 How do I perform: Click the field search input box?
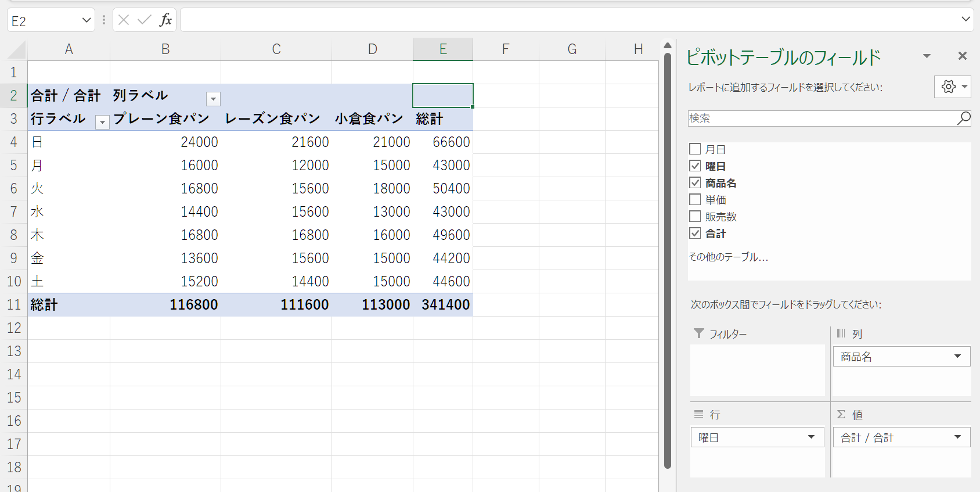click(821, 118)
